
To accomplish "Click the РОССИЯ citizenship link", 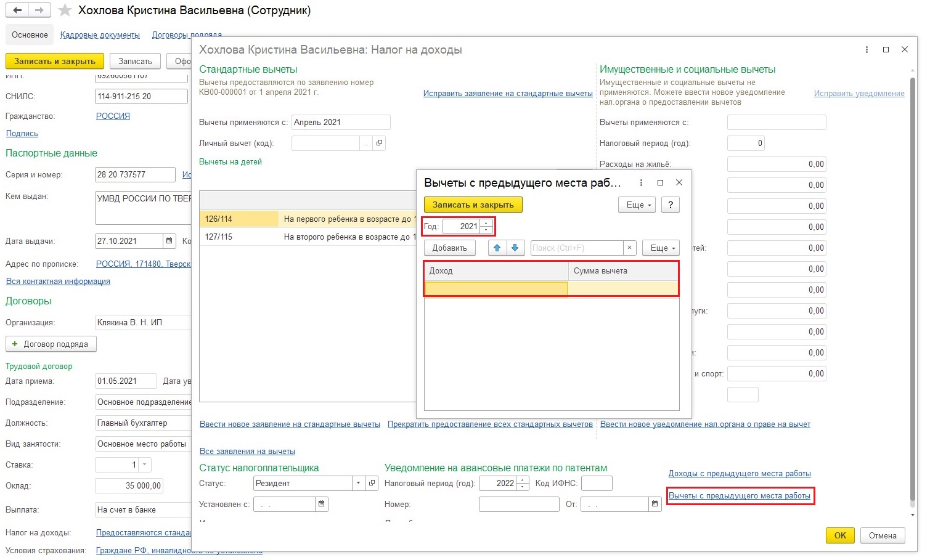I will [x=113, y=116].
